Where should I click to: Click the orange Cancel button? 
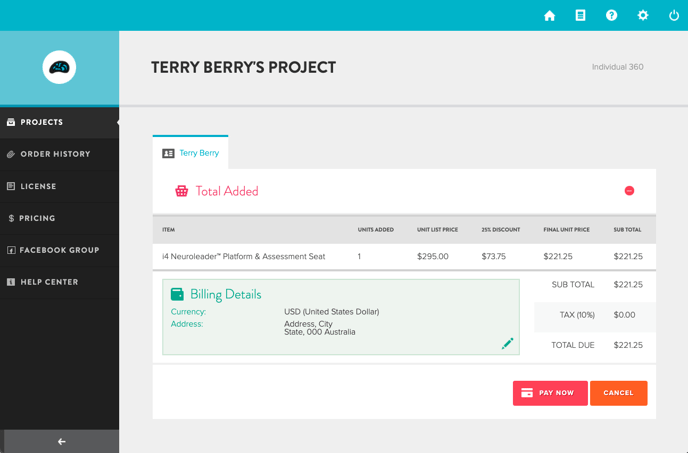[618, 393]
